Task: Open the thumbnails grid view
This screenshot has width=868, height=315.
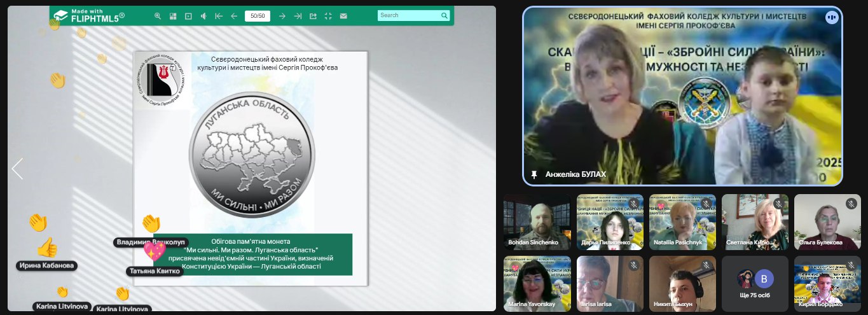Action: 173,16
